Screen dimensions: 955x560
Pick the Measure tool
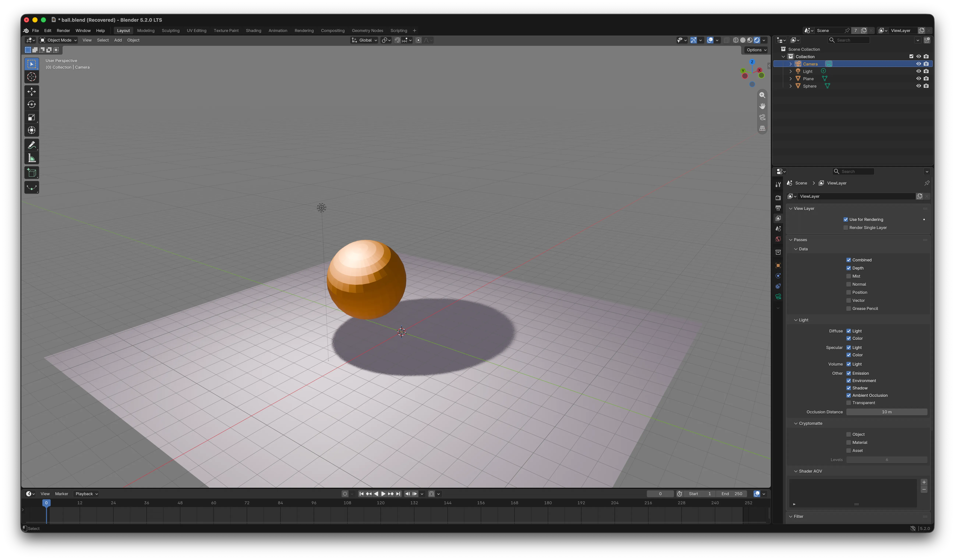(32, 158)
